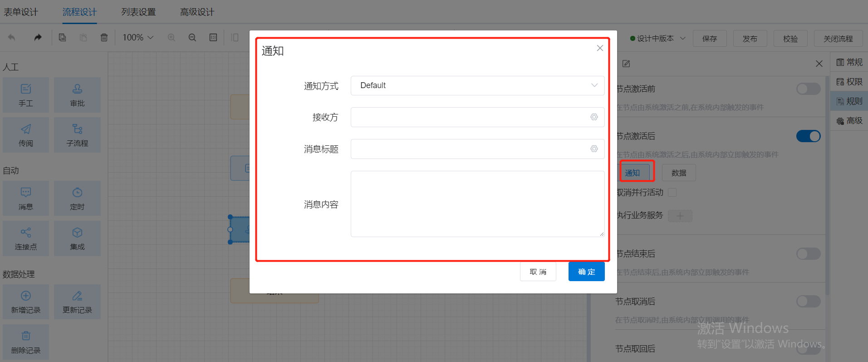Viewport: 868px width, 362px height.
Task: Select the 新增记录 add record tool
Action: [26, 302]
